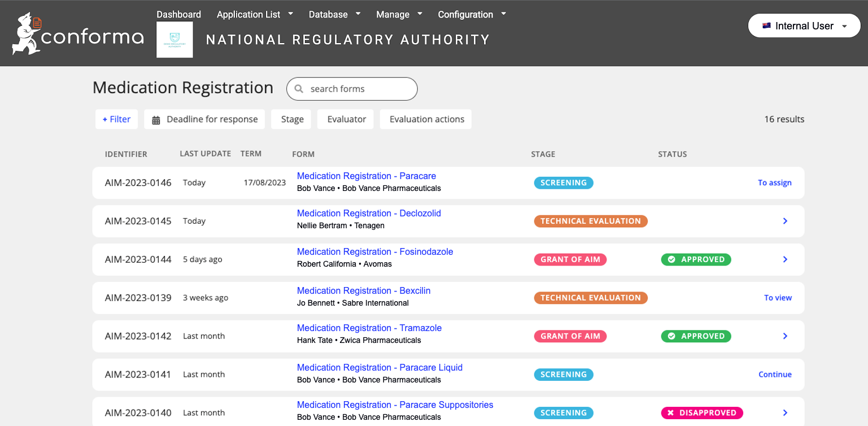The width and height of the screenshot is (868, 426).
Task: Click To assign for AIM-2023-0146
Action: click(775, 182)
